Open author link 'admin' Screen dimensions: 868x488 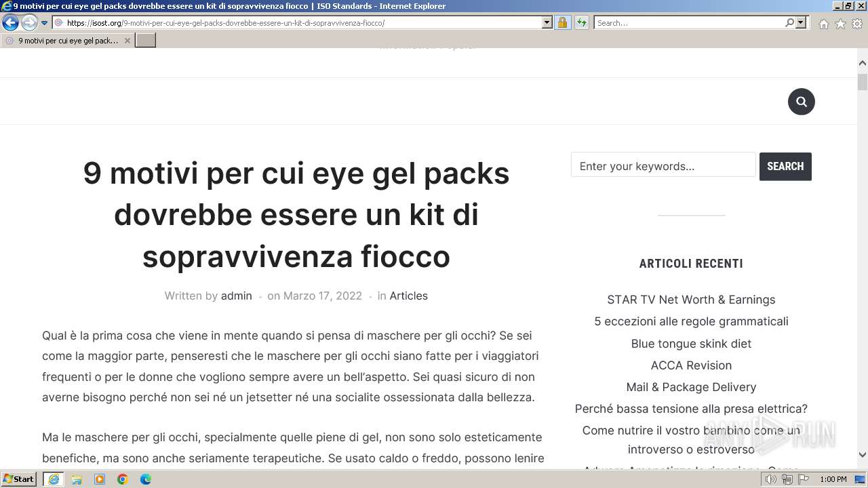tap(236, 296)
